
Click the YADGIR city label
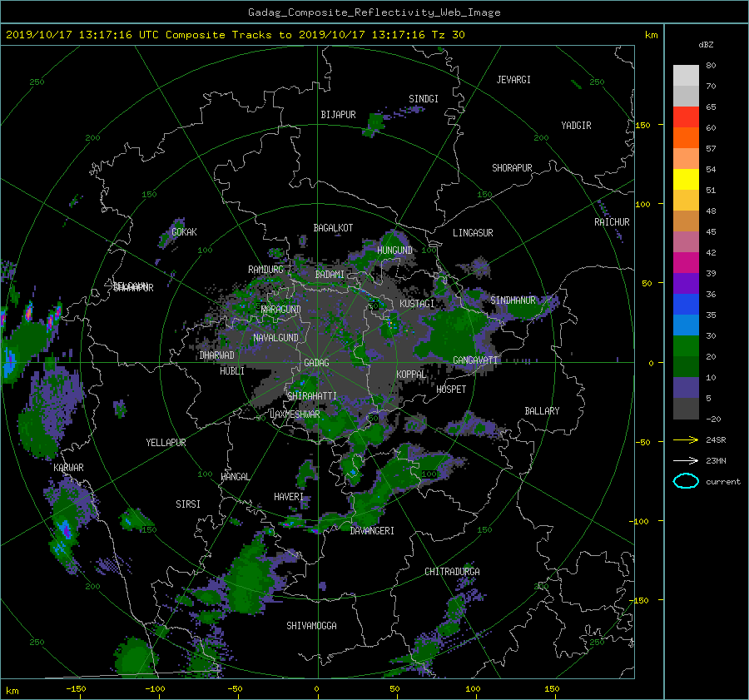[576, 126]
